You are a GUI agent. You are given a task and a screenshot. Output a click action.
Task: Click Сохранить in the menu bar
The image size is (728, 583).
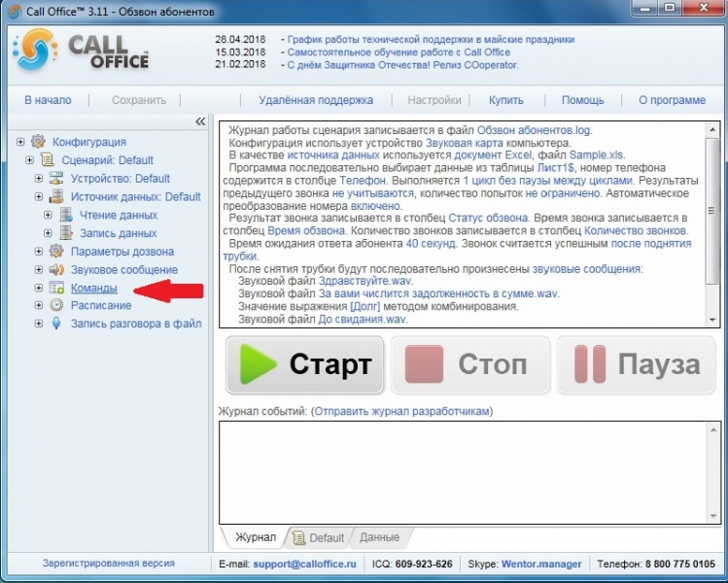pyautogui.click(x=139, y=100)
